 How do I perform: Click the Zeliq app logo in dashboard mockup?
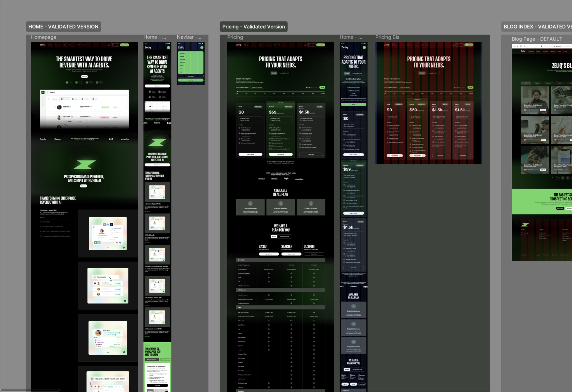point(43,92)
